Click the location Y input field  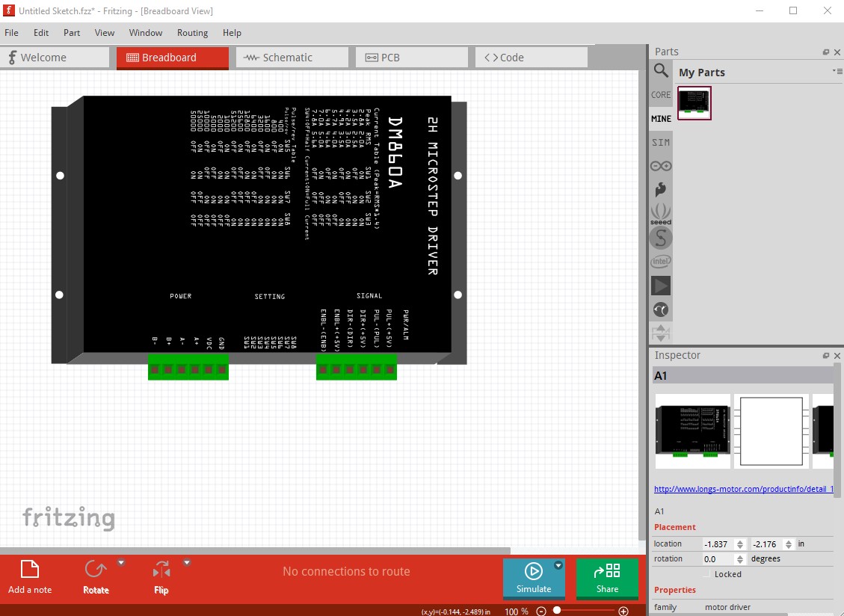tap(768, 544)
